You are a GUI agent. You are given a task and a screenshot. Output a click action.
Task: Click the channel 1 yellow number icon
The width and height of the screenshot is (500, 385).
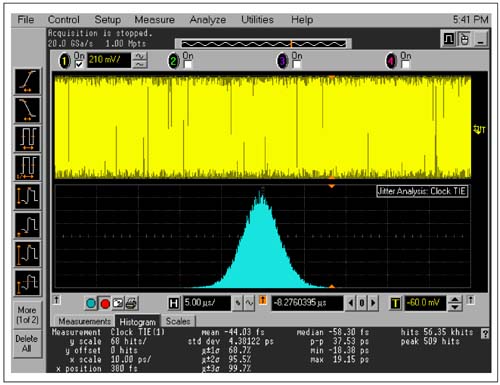coord(65,61)
